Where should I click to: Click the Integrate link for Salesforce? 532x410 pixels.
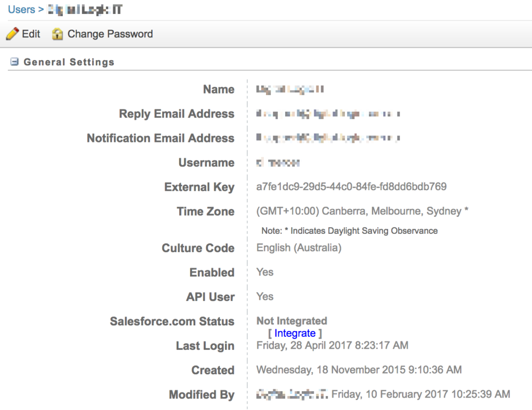(295, 333)
